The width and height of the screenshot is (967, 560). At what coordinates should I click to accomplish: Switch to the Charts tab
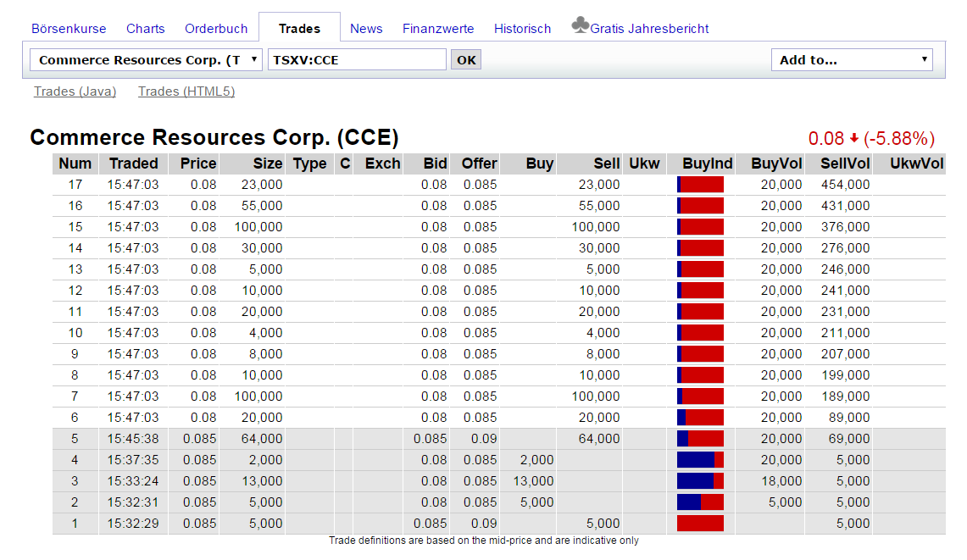point(145,28)
